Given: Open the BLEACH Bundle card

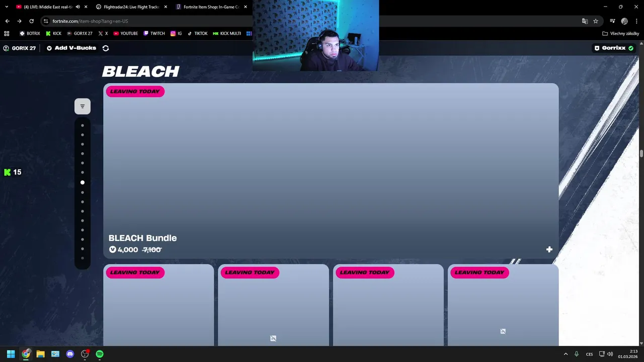Looking at the screenshot, I should click(x=331, y=171).
